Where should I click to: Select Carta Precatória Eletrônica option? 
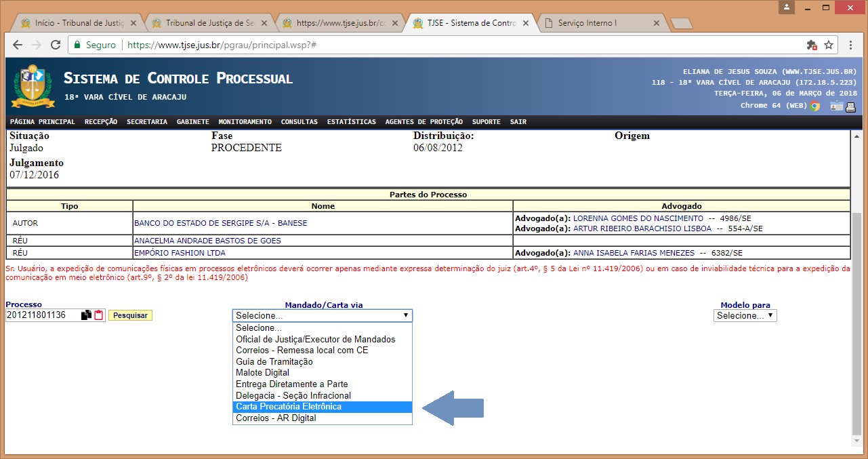coord(289,407)
